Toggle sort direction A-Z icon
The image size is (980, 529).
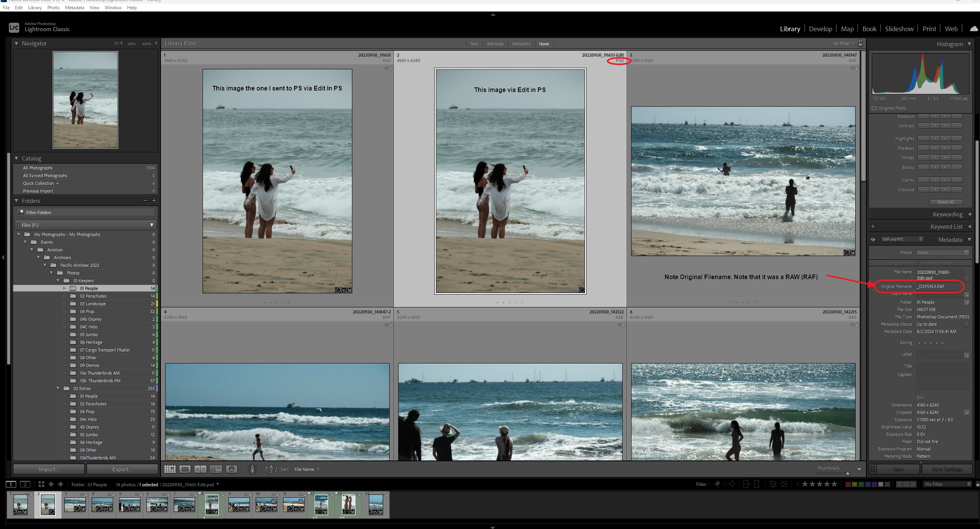pos(271,469)
